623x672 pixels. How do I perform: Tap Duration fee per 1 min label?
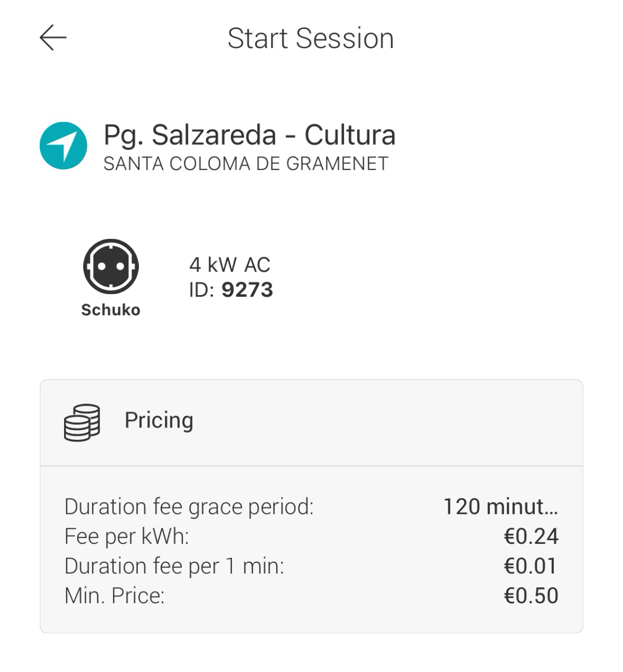tap(174, 566)
